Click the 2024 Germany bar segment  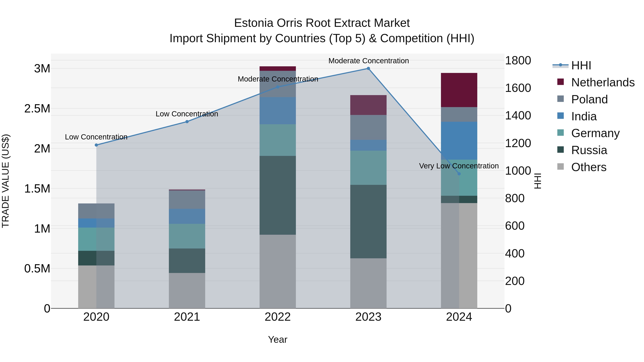[x=459, y=178]
